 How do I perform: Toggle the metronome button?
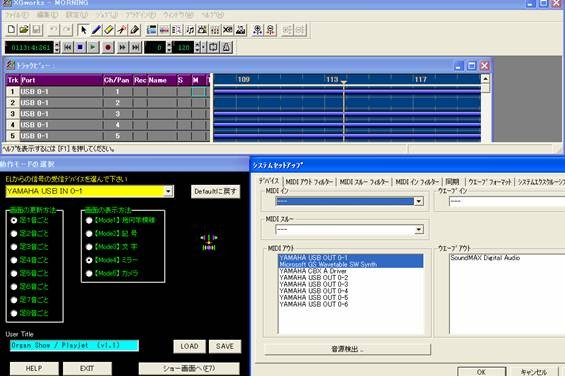click(x=226, y=47)
